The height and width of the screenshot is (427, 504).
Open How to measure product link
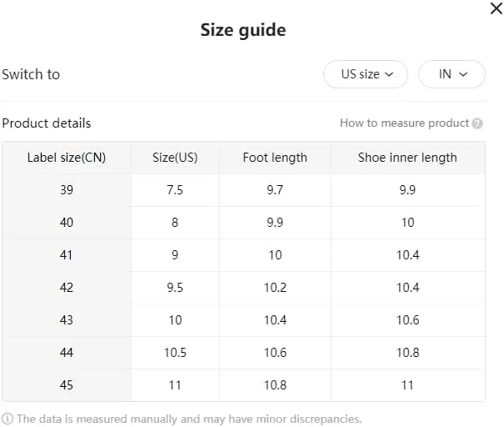tap(404, 123)
